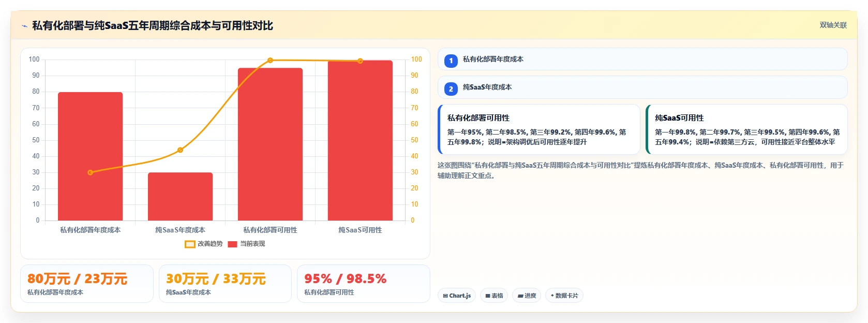Click the 进度 tag

click(527, 296)
